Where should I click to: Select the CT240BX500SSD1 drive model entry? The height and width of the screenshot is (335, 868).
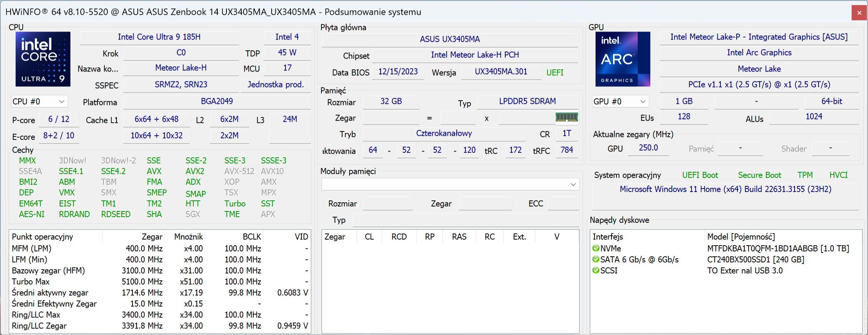(756, 259)
